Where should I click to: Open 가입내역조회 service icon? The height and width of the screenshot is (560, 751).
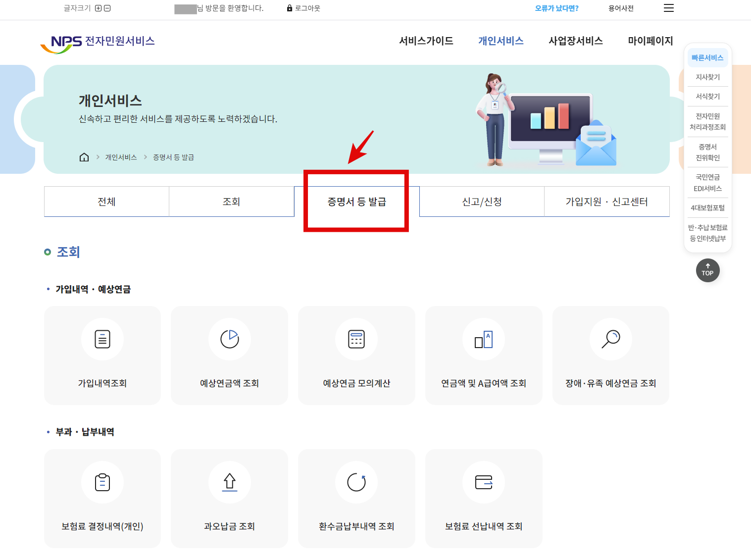click(x=102, y=340)
